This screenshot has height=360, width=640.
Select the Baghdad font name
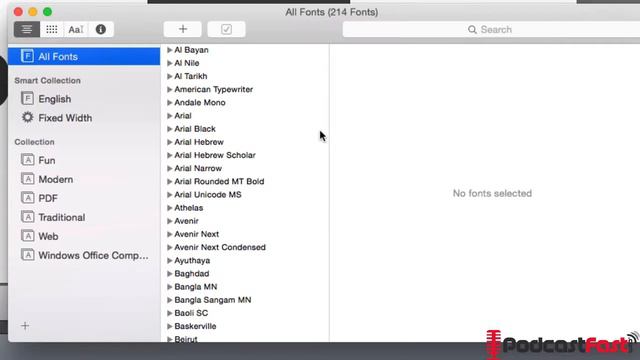(191, 273)
